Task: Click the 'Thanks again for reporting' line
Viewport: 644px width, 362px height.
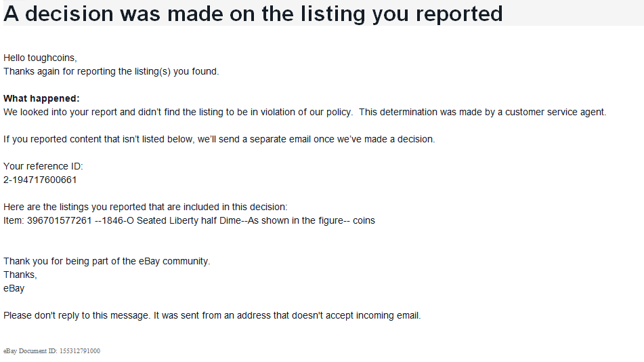Action: (x=111, y=71)
